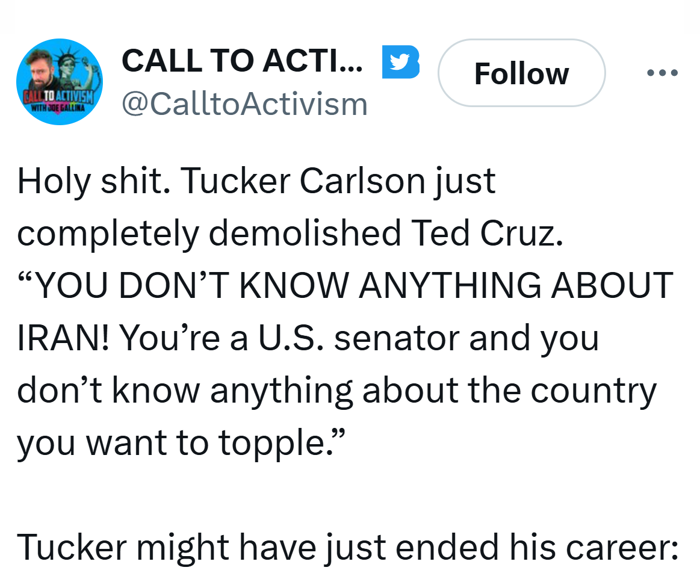Open the three-dot more options menu

tap(662, 72)
